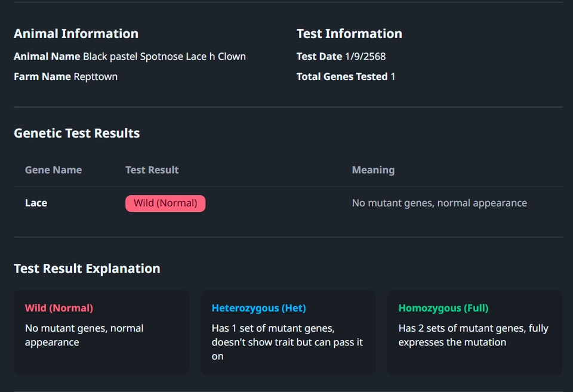Click the Lace row's meaning text

click(439, 203)
